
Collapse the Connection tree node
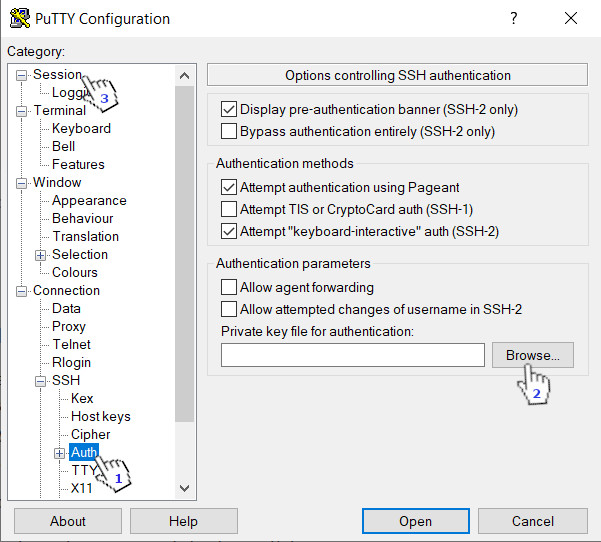[x=21, y=292]
